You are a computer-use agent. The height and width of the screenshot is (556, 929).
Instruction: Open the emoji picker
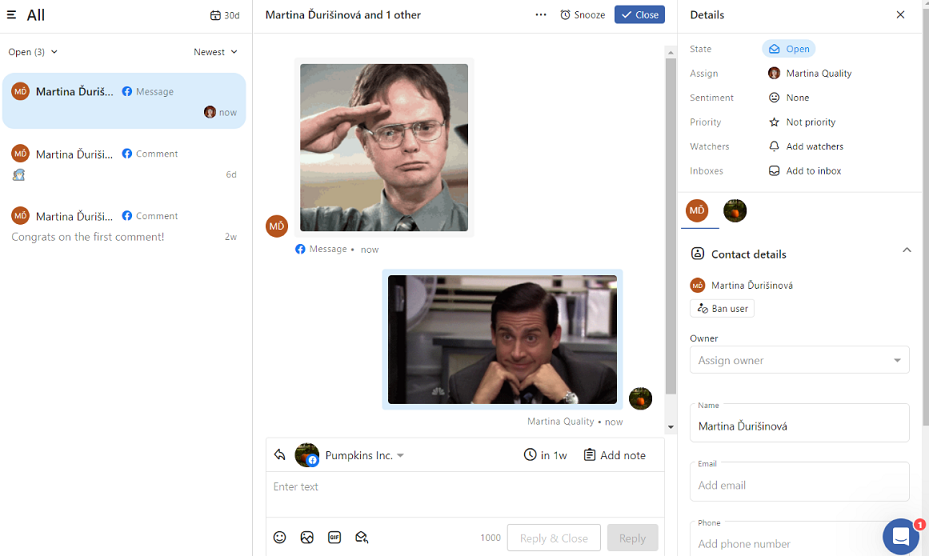click(x=280, y=537)
